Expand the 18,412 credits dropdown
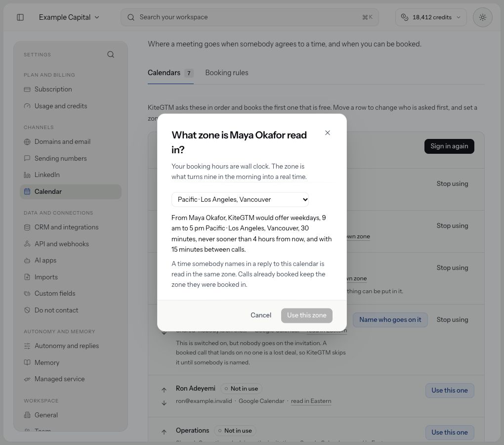The height and width of the screenshot is (445, 504). coord(431,17)
